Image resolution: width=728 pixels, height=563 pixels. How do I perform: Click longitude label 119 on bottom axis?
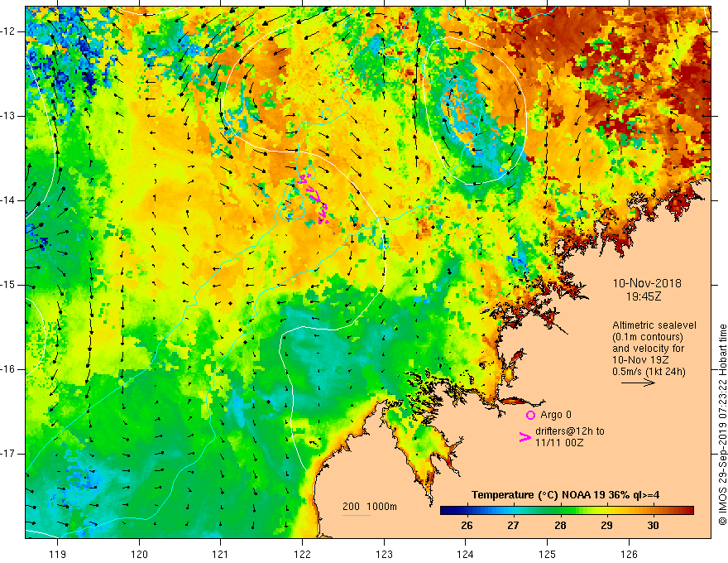point(58,554)
